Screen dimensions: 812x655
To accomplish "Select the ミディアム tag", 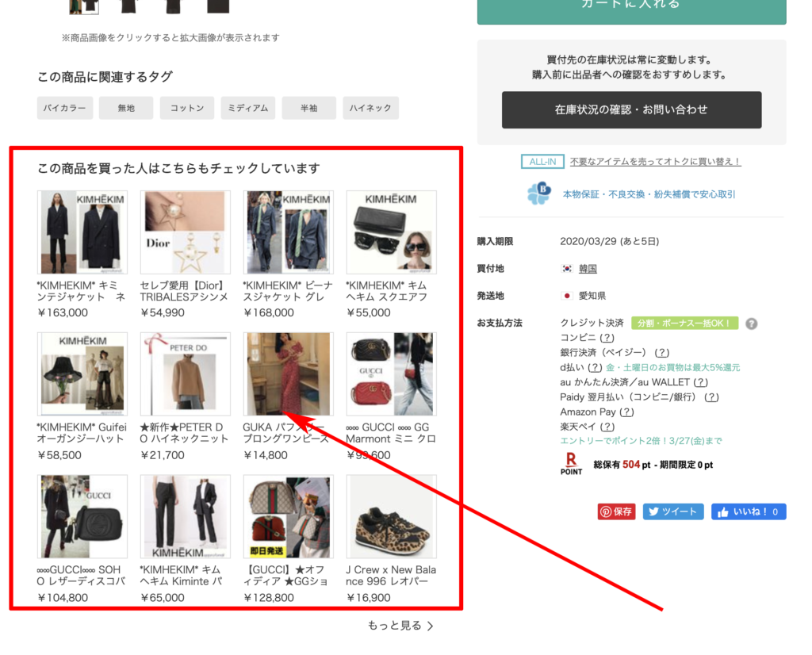I will click(248, 108).
